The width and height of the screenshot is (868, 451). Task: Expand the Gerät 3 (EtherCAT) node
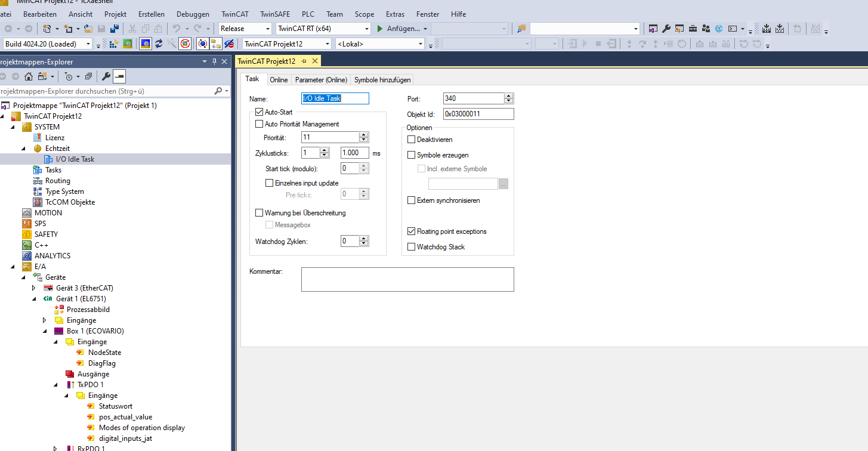pos(34,288)
